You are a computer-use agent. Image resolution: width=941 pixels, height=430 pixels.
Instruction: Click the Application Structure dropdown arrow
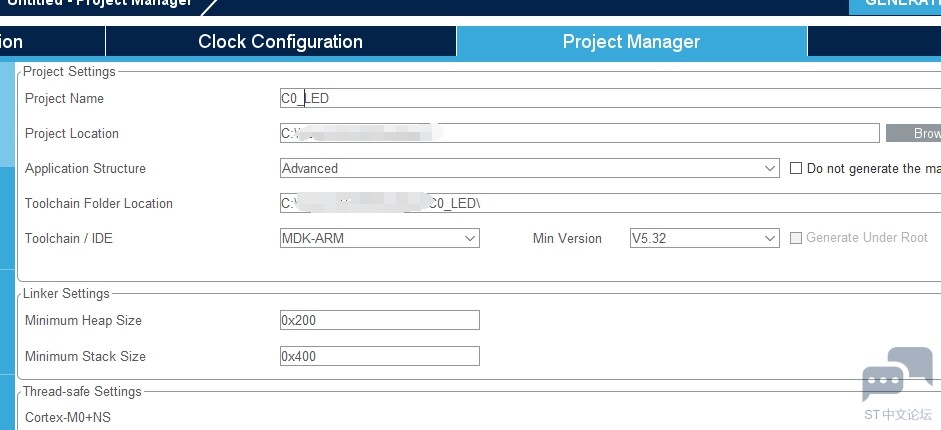(771, 169)
